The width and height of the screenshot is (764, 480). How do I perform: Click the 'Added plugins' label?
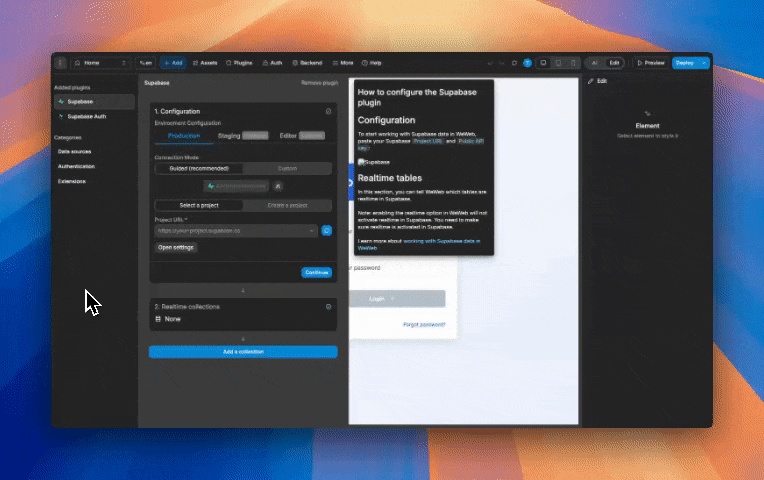pyautogui.click(x=72, y=88)
